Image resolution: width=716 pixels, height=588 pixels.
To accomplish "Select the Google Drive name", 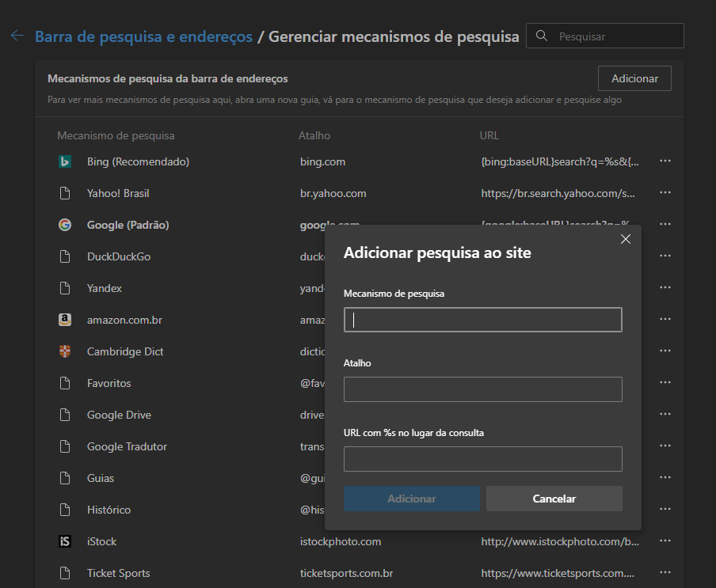I will tap(119, 415).
